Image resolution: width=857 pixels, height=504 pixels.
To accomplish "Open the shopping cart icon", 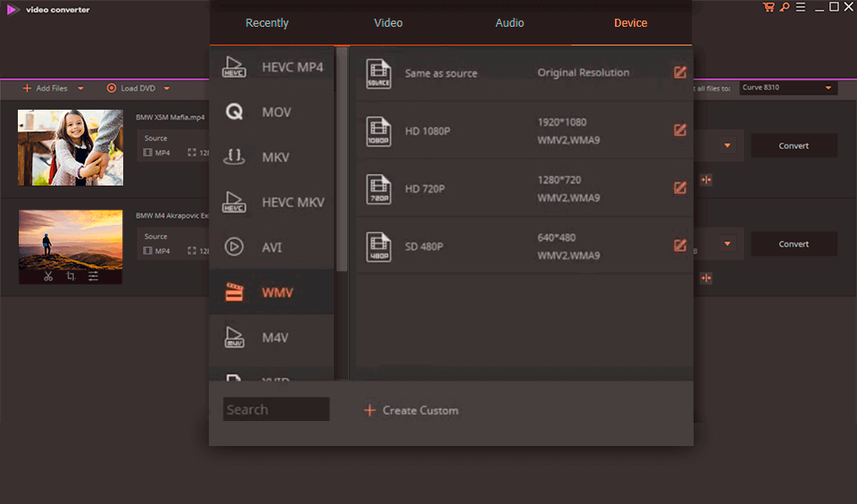I will 769,8.
